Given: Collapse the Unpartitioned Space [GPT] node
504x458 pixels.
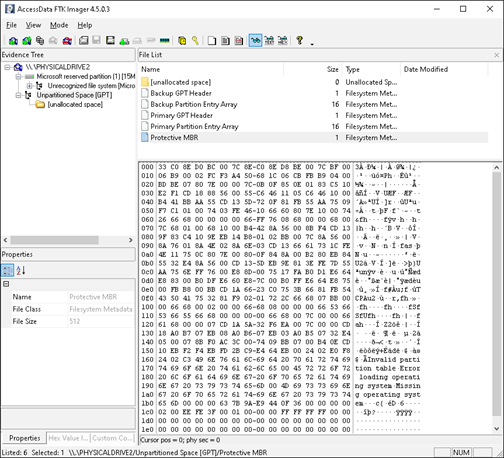Looking at the screenshot, I should [x=18, y=95].
